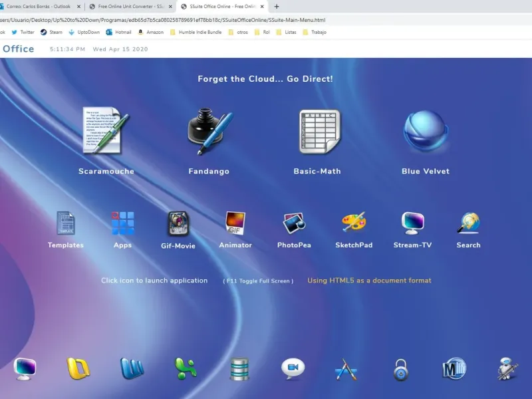
Task: Open the Rol bookmark folder
Action: 262,32
